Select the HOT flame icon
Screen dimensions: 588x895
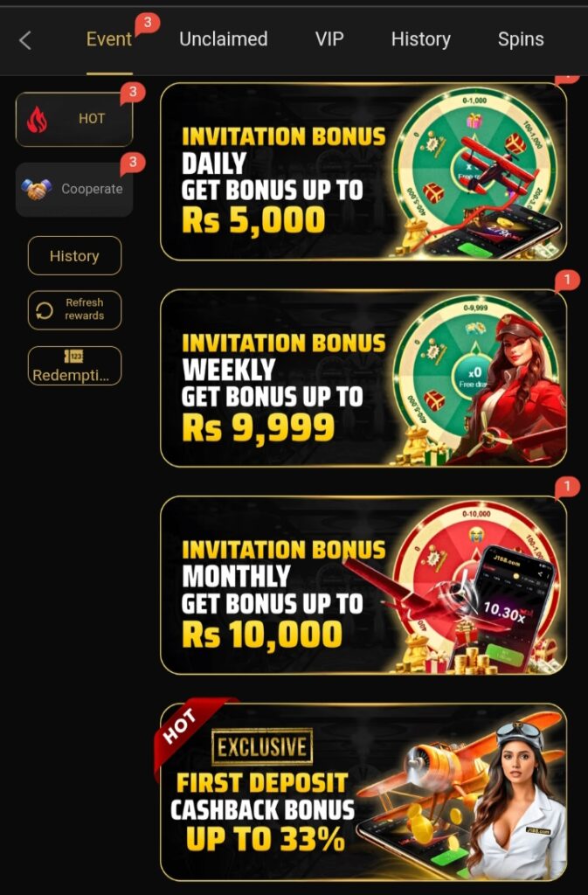coord(37,120)
